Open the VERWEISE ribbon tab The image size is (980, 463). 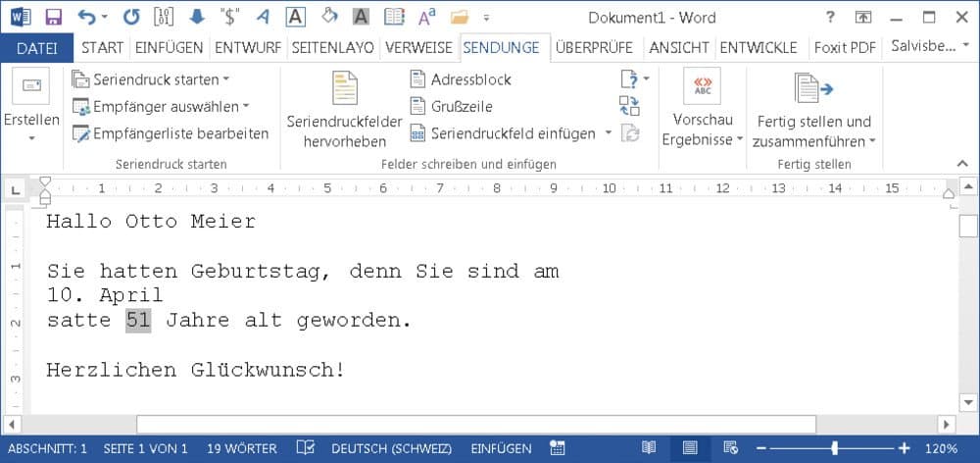coord(418,47)
